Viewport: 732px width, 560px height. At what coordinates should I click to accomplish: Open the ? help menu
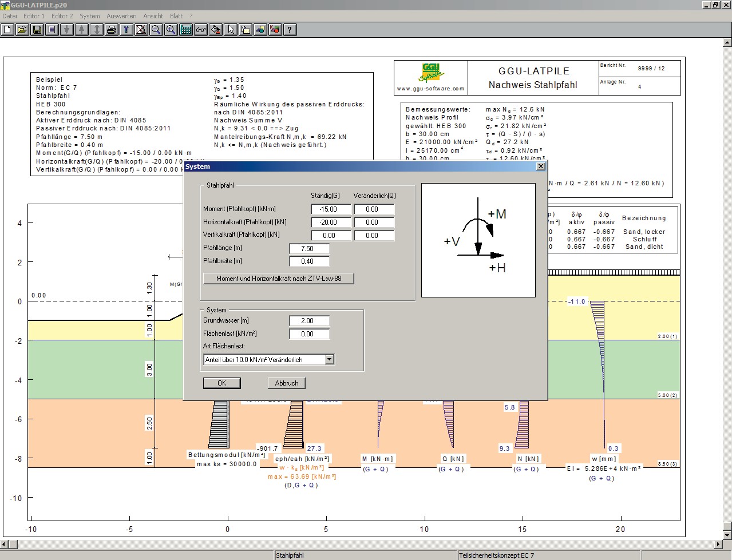click(191, 16)
